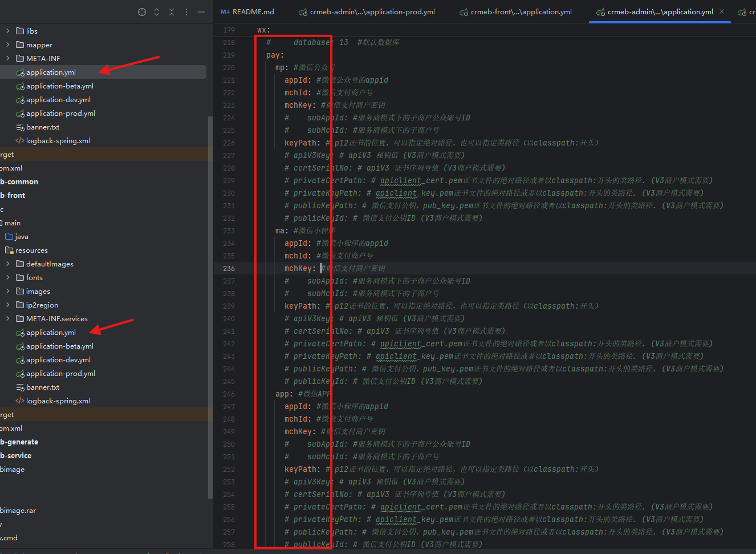Click the libs folder icon
This screenshot has height=554, width=756.
click(x=20, y=31)
